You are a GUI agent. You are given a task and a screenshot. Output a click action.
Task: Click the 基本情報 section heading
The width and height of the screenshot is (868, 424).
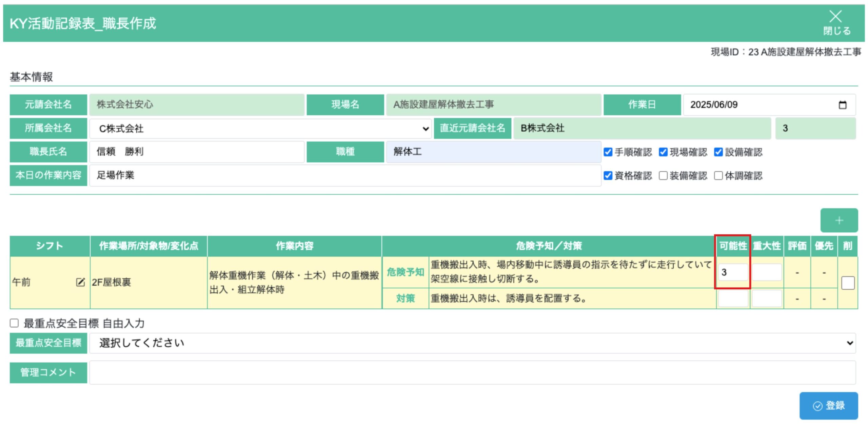pyautogui.click(x=31, y=77)
